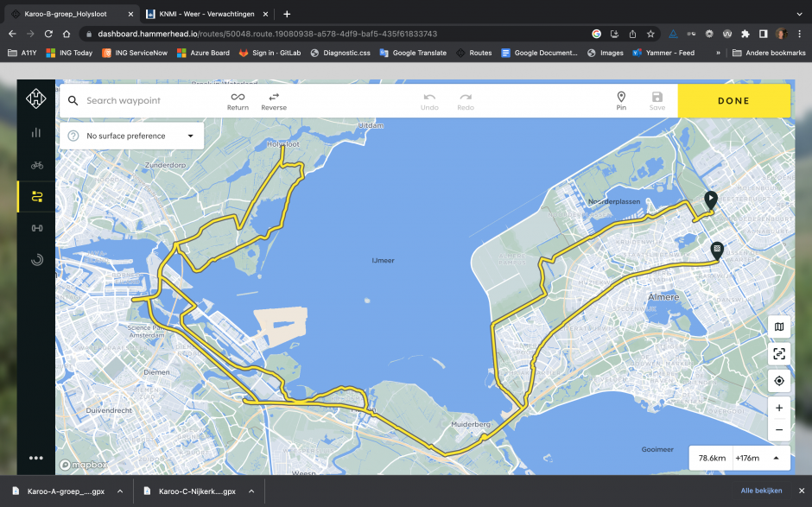
Task: Expand the elevation profile arrow
Action: 777,458
